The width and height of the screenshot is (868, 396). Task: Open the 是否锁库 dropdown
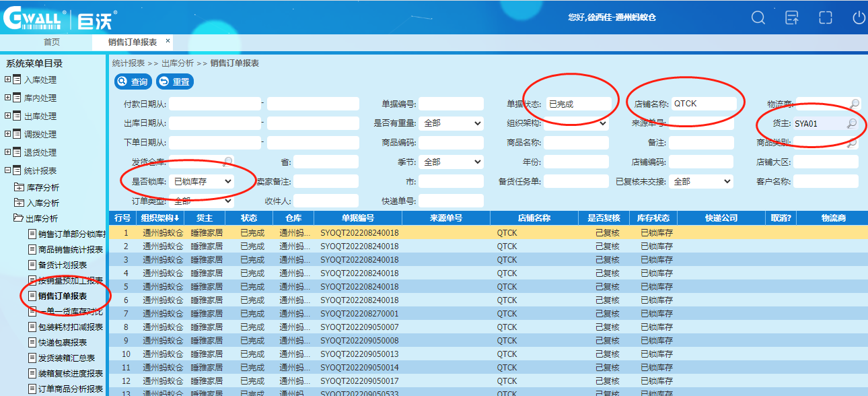(202, 182)
